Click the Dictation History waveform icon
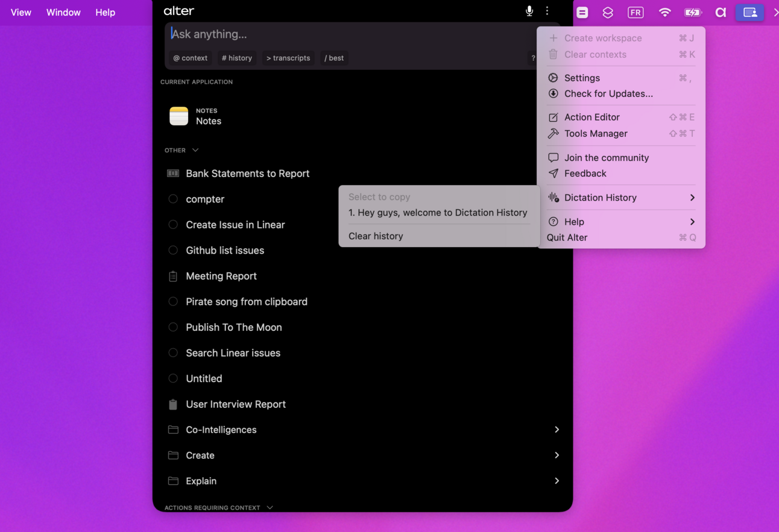Image resolution: width=779 pixels, height=532 pixels. pyautogui.click(x=553, y=197)
